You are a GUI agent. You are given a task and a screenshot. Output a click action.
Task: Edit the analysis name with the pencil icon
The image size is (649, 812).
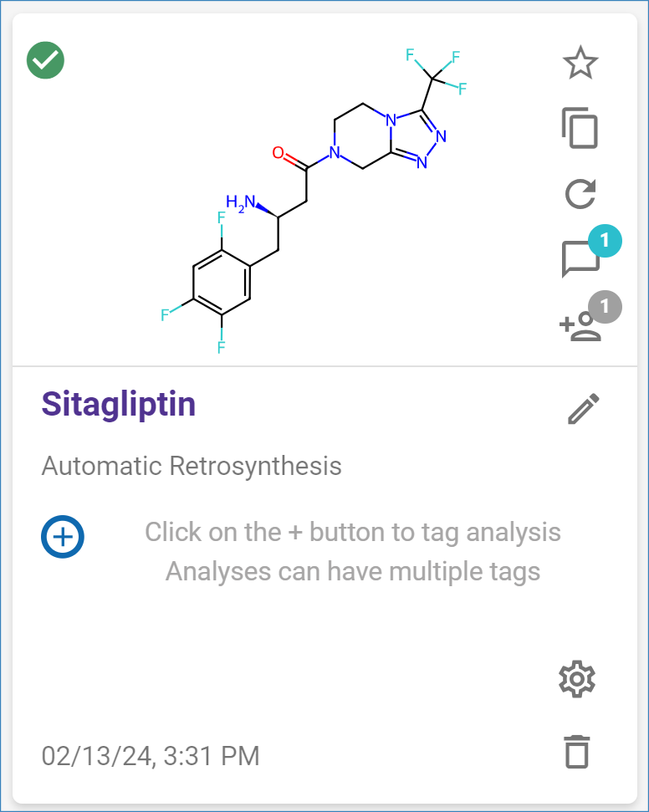(x=583, y=409)
